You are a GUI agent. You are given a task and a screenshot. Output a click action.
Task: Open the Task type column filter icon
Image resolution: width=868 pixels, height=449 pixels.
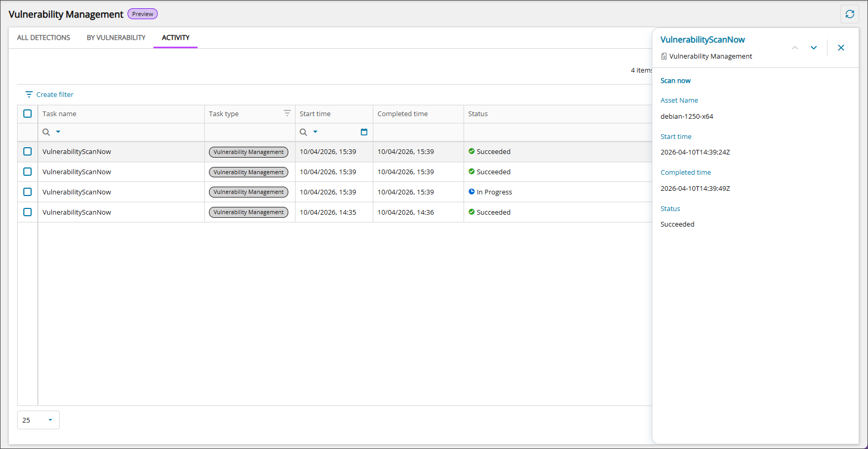[287, 113]
